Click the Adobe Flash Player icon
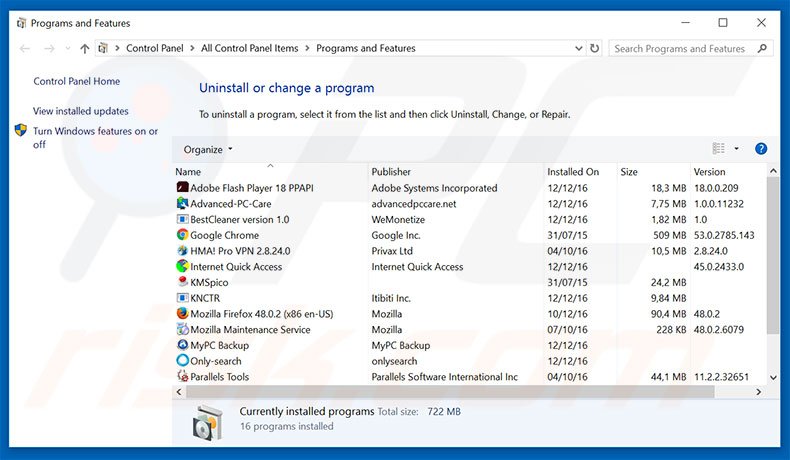 point(182,188)
